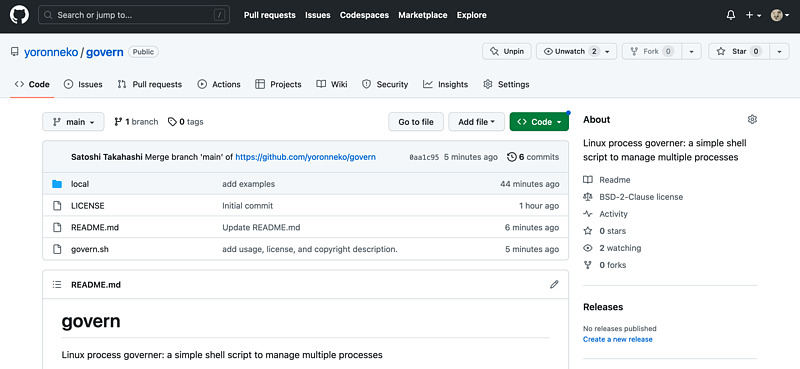Open Codespaces in top navigation
Screen dimensions: 800x369
[364, 15]
